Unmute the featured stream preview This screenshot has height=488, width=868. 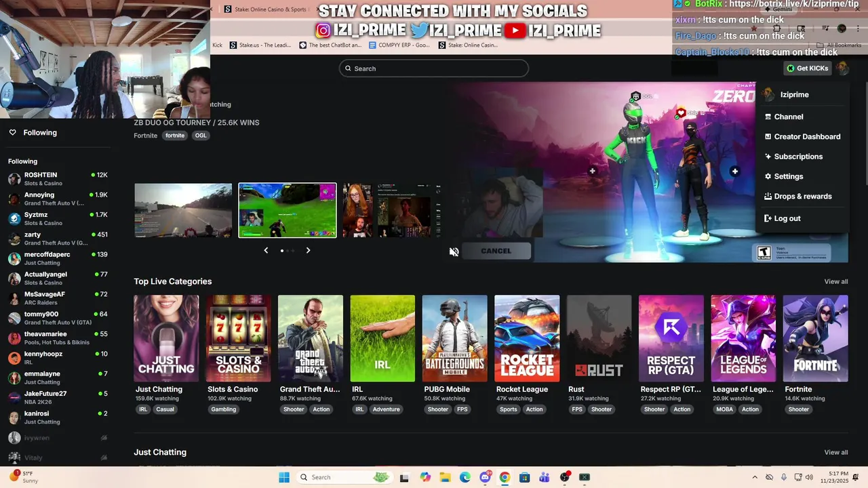(454, 251)
